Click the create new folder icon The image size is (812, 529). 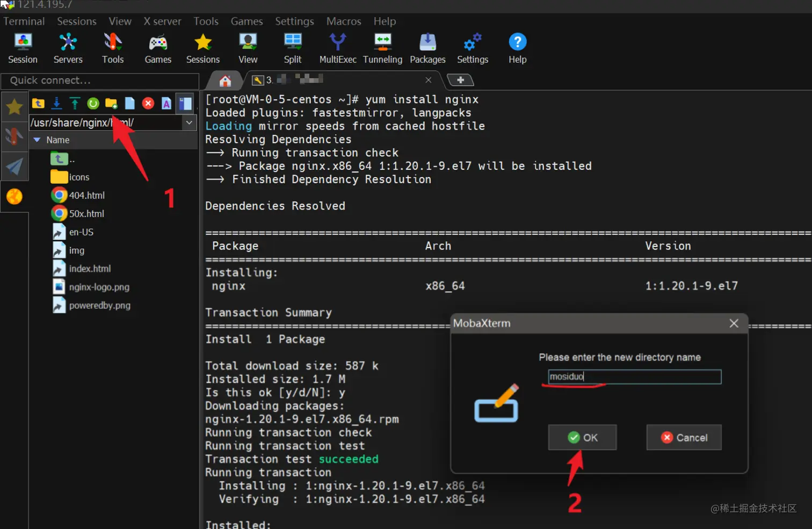[111, 103]
